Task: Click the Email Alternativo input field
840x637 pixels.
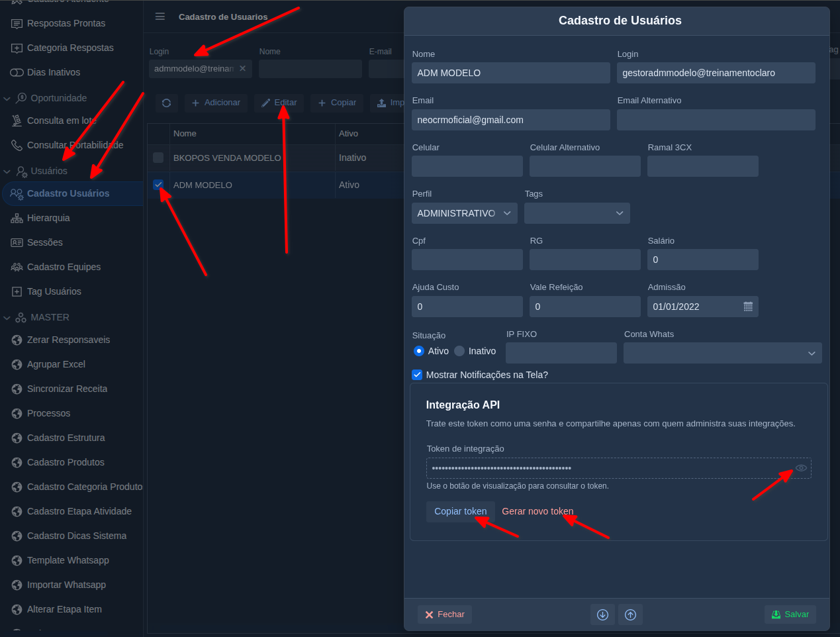Action: coord(716,120)
